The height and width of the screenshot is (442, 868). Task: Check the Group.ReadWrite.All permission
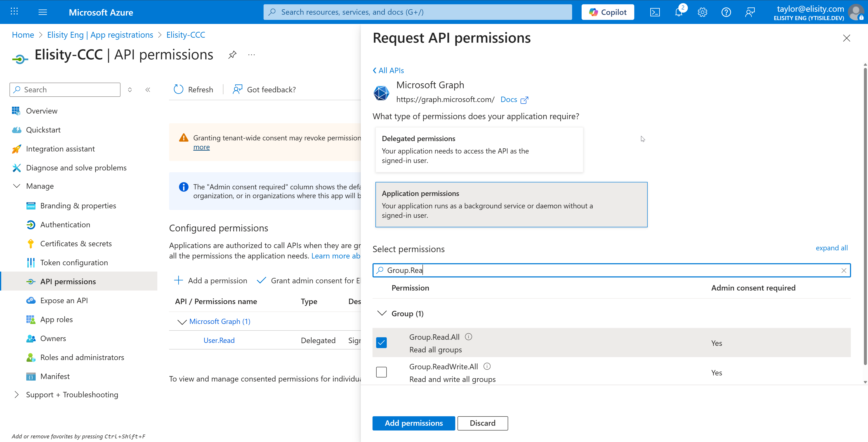tap(381, 372)
